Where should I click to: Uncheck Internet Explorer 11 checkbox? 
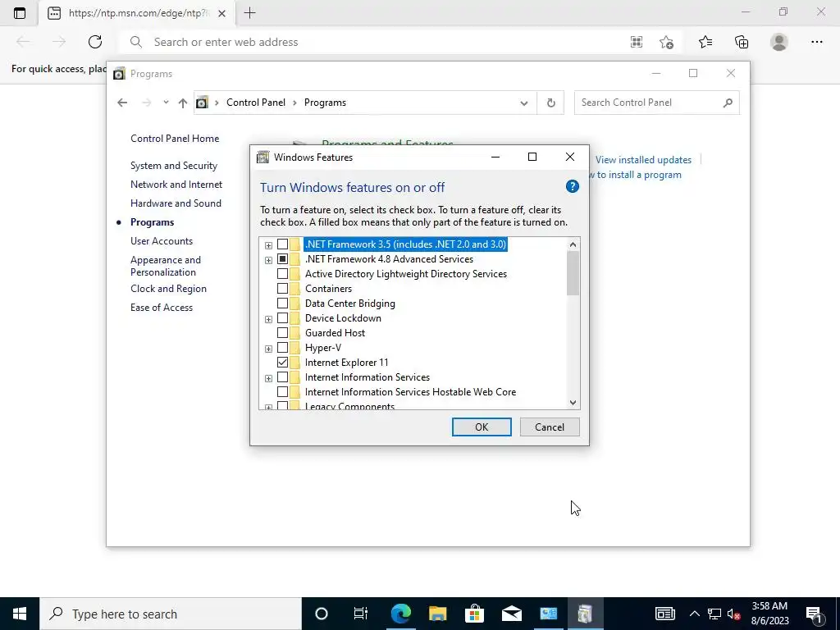pos(282,362)
